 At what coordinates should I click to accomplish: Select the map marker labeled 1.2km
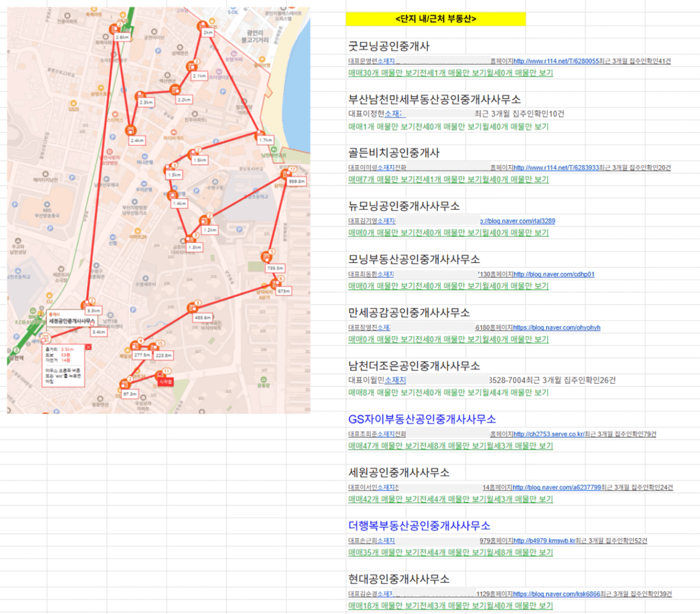click(205, 221)
